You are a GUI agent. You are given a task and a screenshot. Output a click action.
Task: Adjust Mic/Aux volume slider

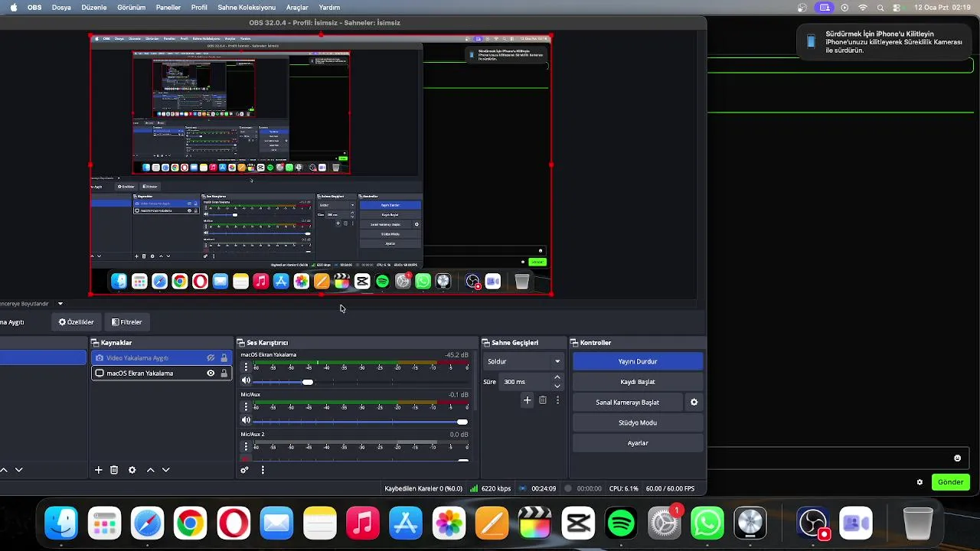462,422
